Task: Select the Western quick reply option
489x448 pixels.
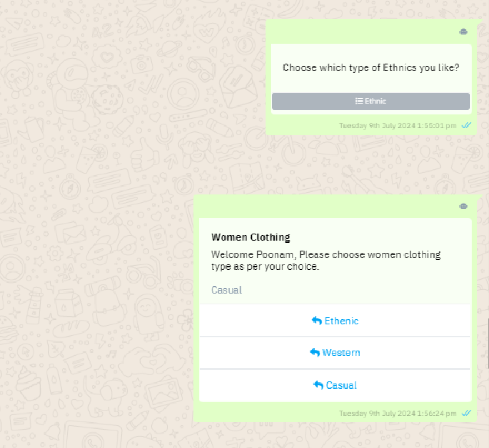Action: 335,353
